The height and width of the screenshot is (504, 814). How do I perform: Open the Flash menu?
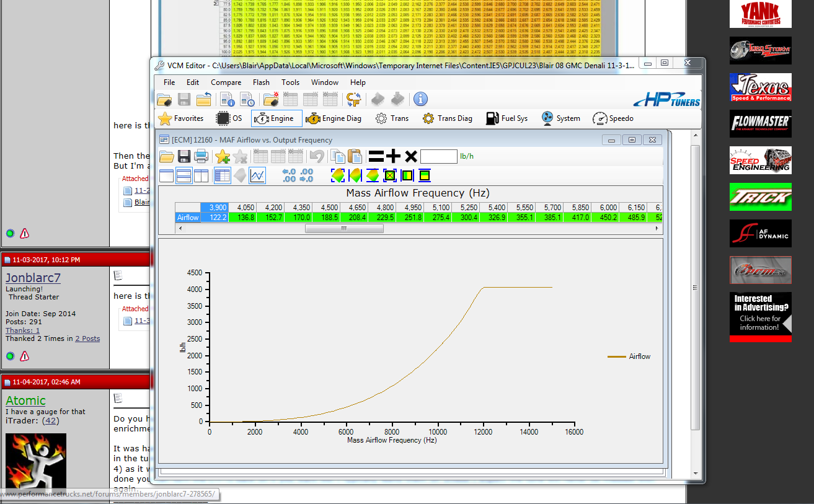(261, 82)
